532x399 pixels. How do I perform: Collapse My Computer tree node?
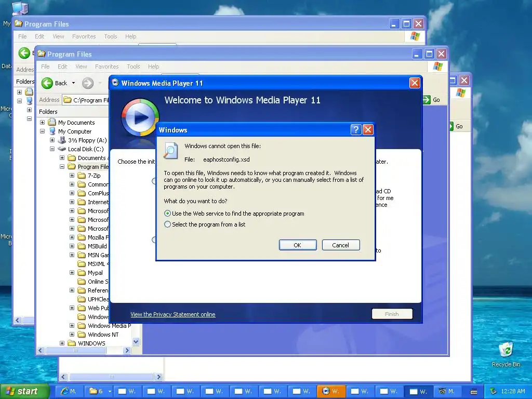43,131
